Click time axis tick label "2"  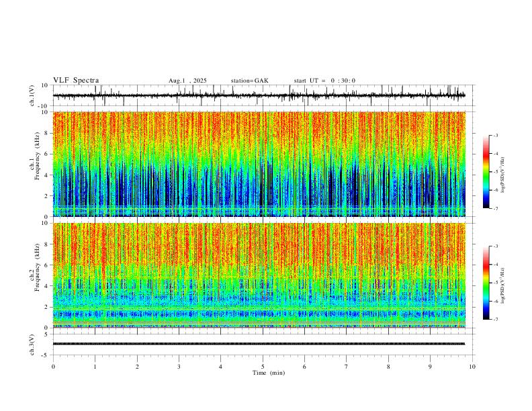(x=137, y=367)
